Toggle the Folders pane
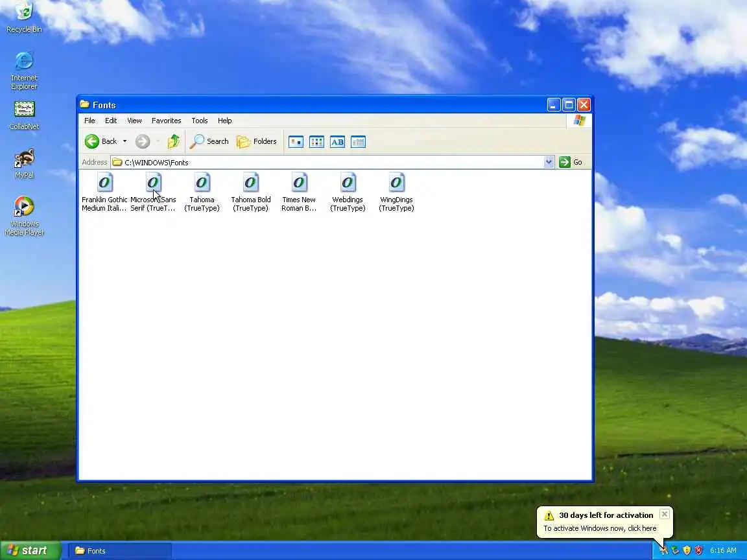Screen dimensions: 747x560 click(256, 141)
